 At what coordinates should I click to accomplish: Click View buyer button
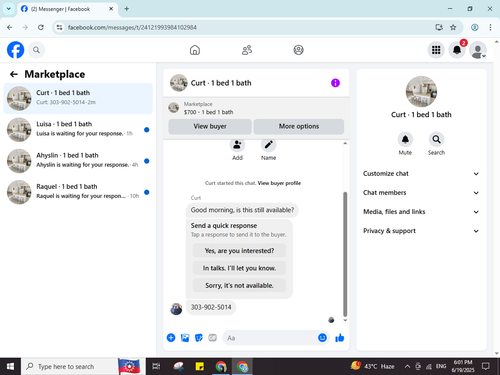(x=210, y=126)
